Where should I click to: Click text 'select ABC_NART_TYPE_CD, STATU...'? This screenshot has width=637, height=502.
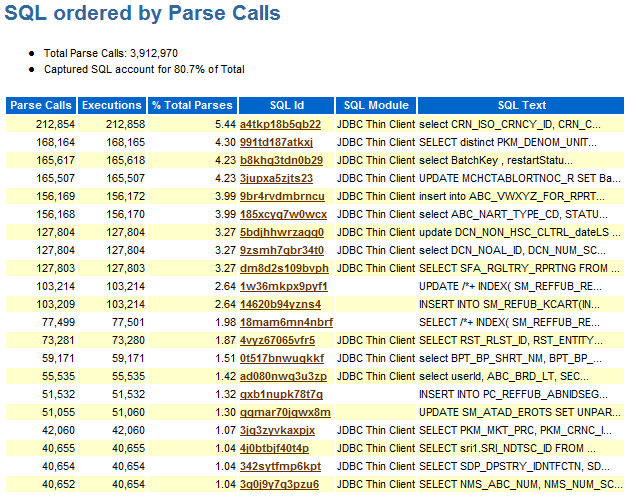514,214
